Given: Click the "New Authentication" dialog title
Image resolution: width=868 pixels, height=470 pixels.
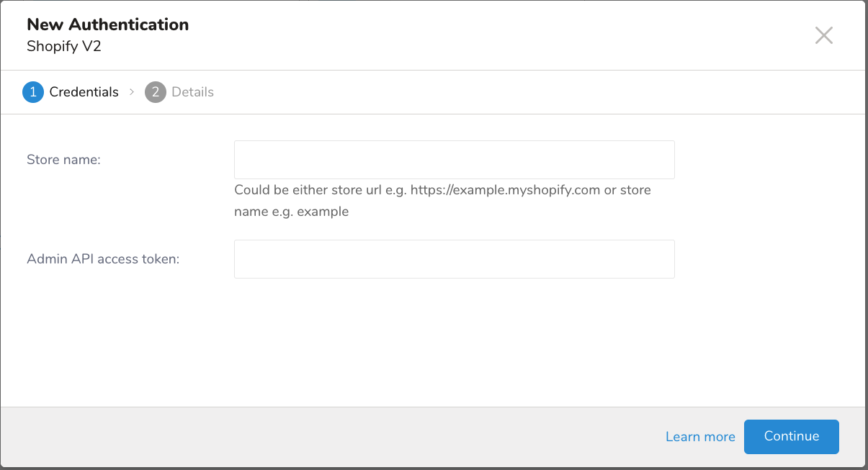Looking at the screenshot, I should tap(107, 24).
